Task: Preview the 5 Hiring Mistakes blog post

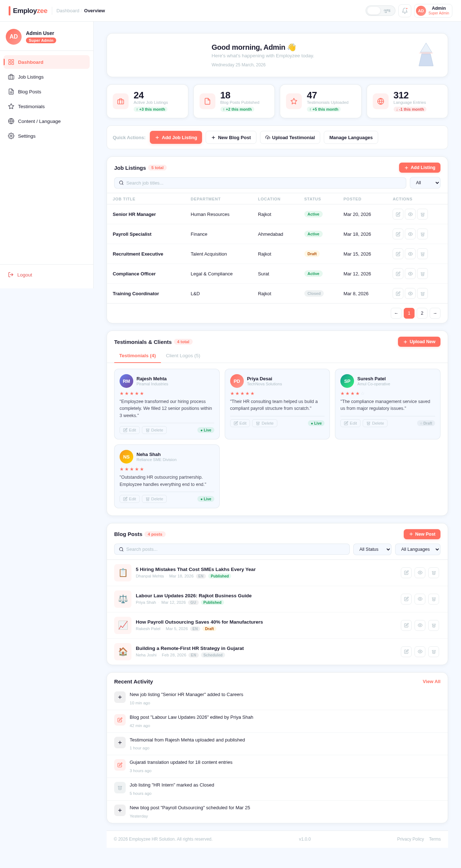Action: coord(420,573)
